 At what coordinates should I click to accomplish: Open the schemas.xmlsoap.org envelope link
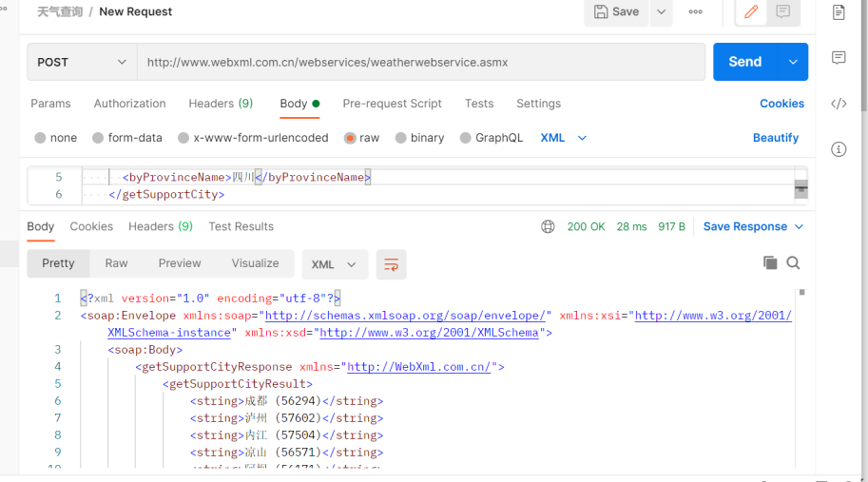405,316
